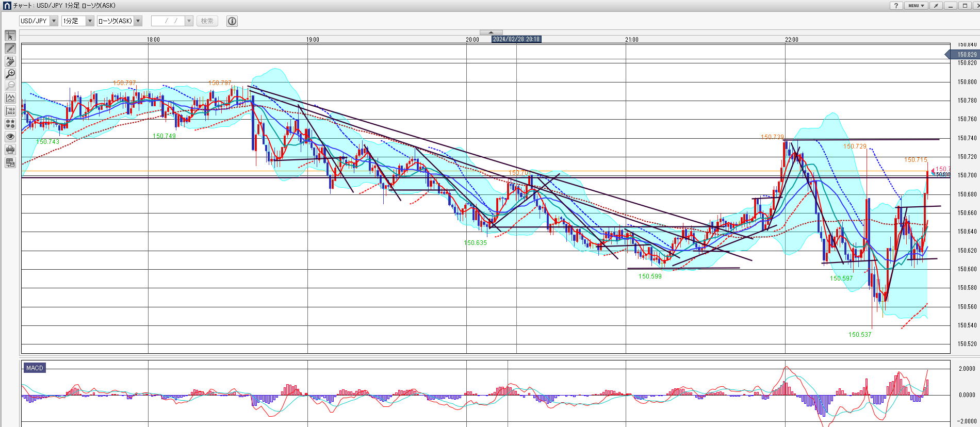Image resolution: width=980 pixels, height=427 pixels.
Task: Click the collapse arrow above the time axis
Action: [491, 32]
